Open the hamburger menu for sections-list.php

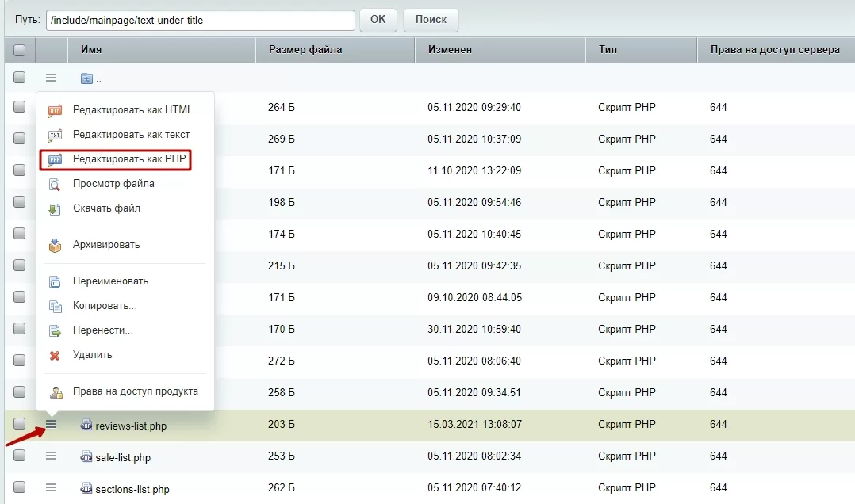[x=51, y=487]
